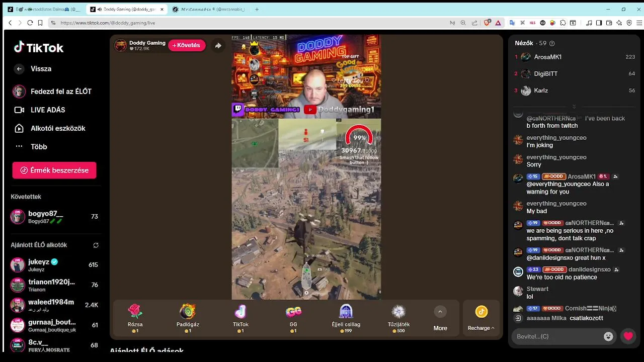Navigate forward in the browser

[20, 23]
